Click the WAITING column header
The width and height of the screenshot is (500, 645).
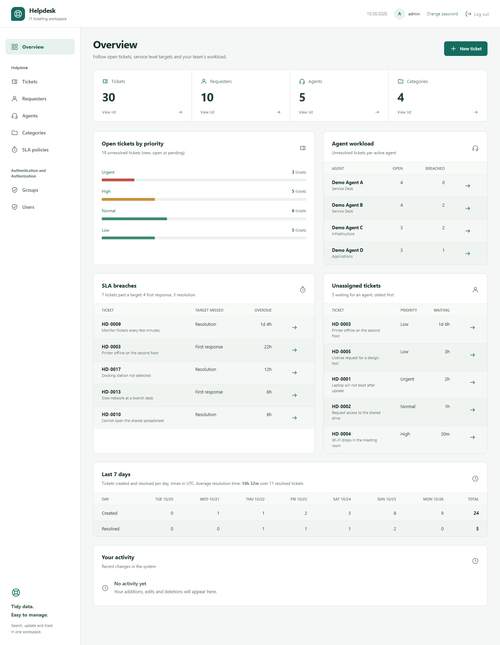click(442, 310)
